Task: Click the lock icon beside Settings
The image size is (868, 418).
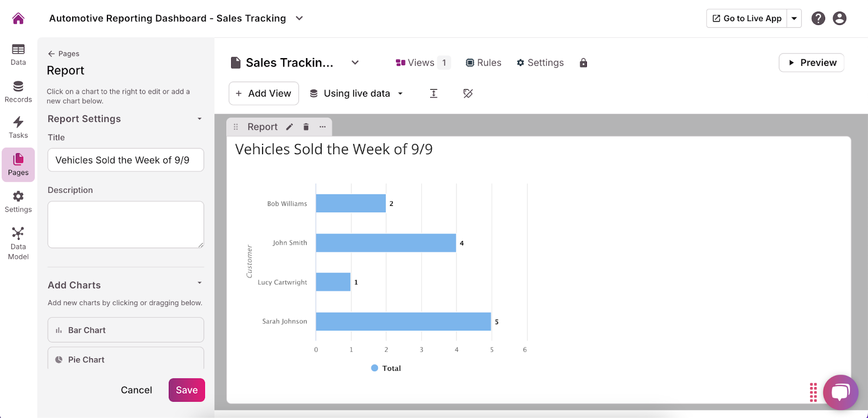Action: [583, 63]
